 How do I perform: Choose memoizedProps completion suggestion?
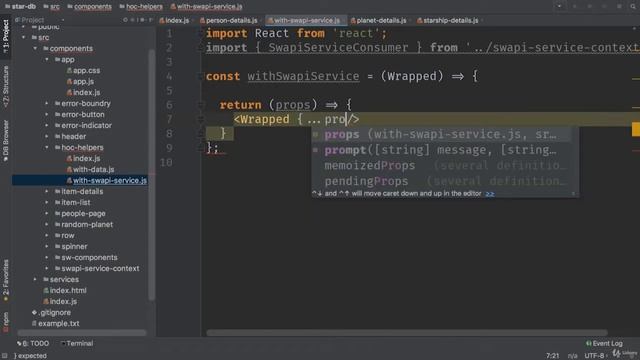pyautogui.click(x=441, y=165)
